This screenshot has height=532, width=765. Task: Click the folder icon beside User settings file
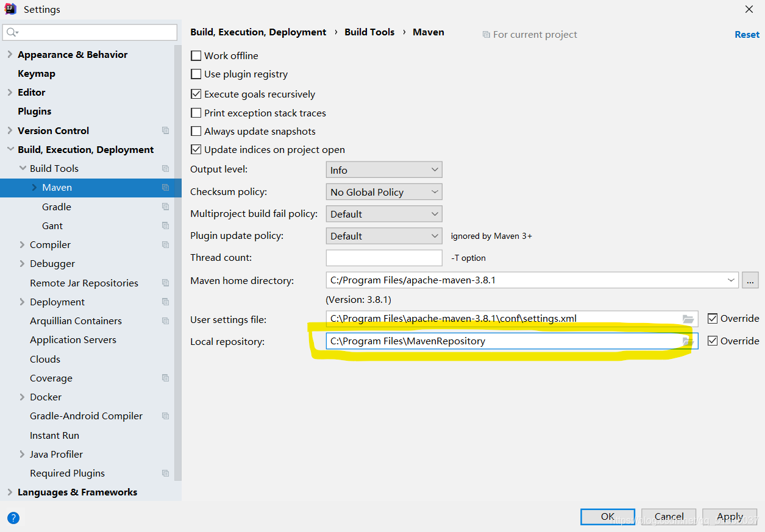tap(688, 318)
